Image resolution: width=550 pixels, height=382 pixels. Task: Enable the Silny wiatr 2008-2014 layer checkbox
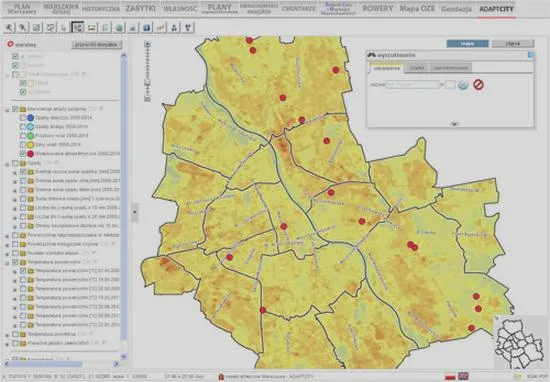coord(23,145)
